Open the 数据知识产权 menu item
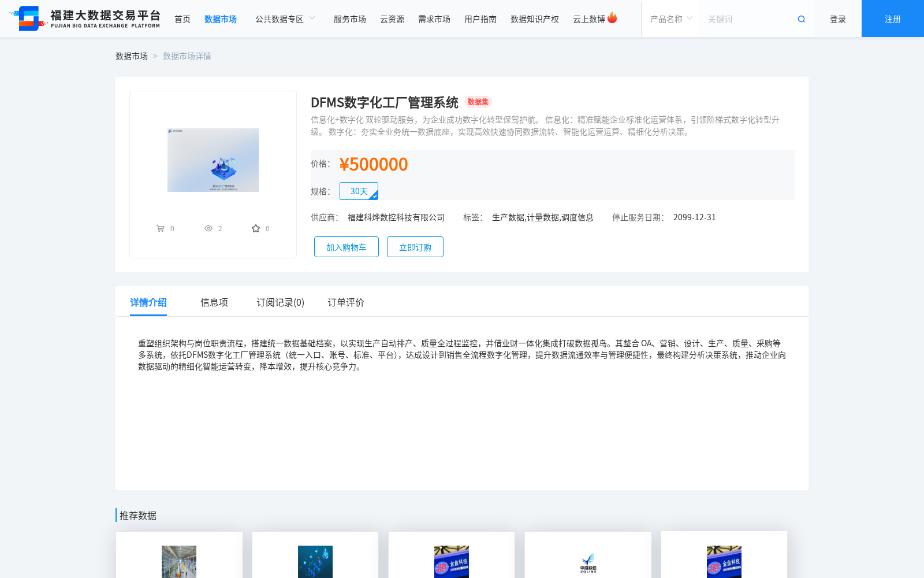Screen dimensions: 924x578 point(535,19)
